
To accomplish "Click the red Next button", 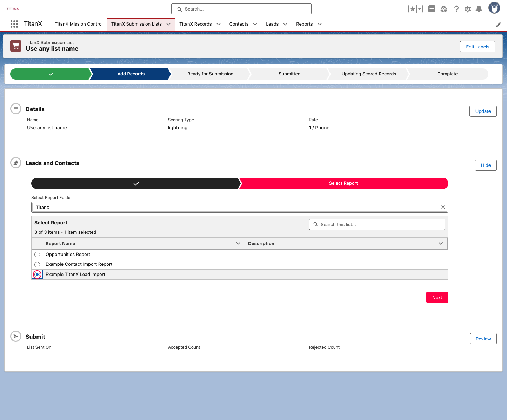I will [437, 297].
